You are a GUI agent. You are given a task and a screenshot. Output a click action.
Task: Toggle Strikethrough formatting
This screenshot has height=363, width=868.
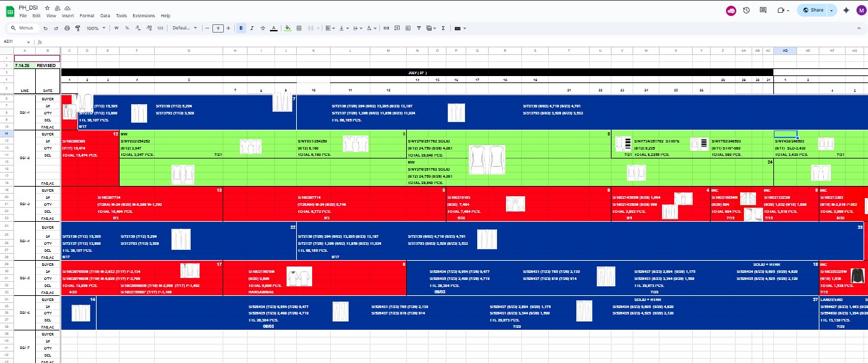point(263,28)
